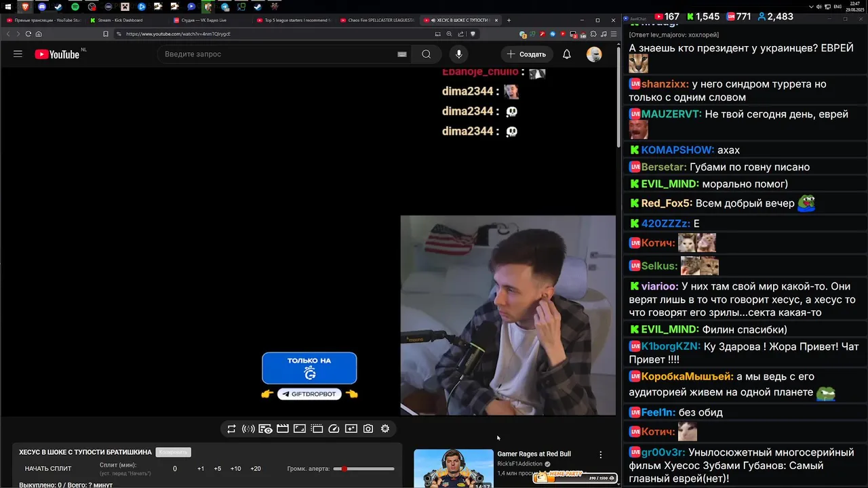Add +5 minutes to the split
The image size is (868, 488).
(218, 469)
